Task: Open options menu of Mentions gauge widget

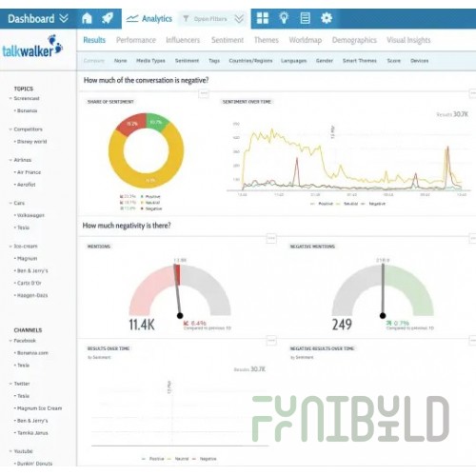Action: [x=271, y=238]
